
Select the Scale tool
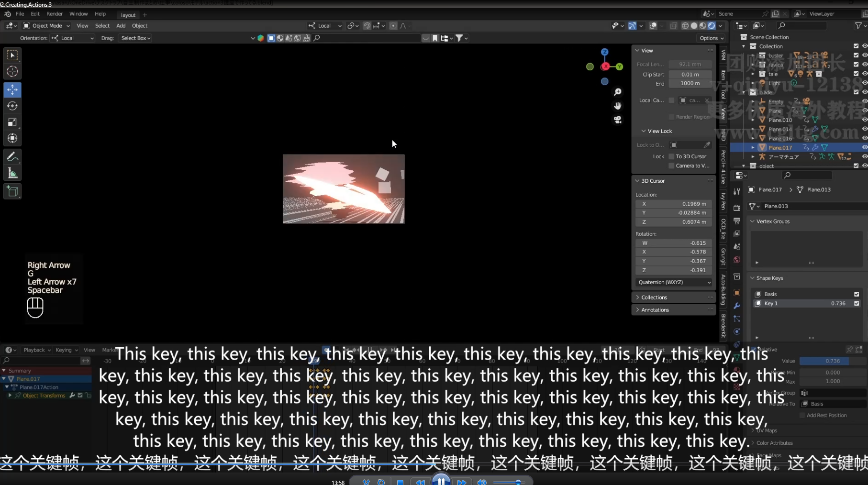tap(12, 122)
